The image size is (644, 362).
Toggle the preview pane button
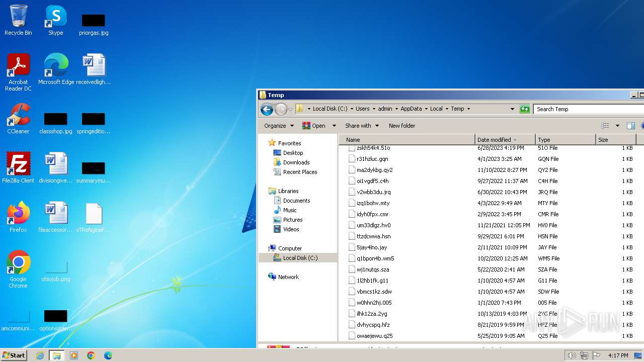pyautogui.click(x=630, y=126)
